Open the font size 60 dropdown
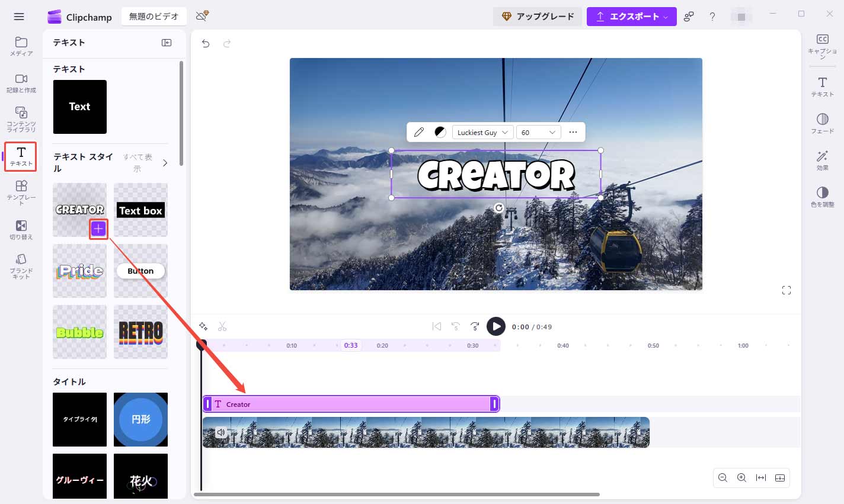Viewport: 844px width, 504px height. point(538,132)
